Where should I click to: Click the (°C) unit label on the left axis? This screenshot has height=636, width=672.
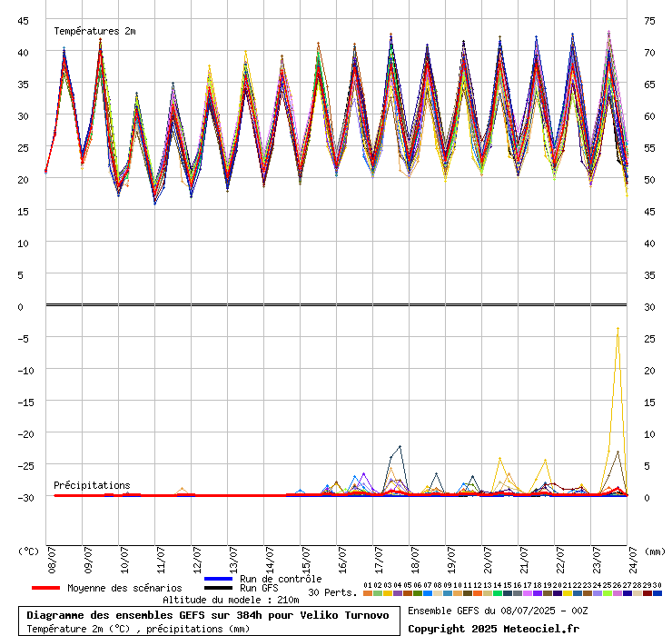tap(29, 552)
